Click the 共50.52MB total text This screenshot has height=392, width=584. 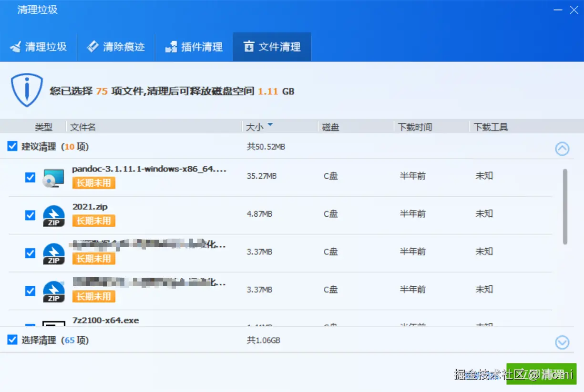pos(266,147)
